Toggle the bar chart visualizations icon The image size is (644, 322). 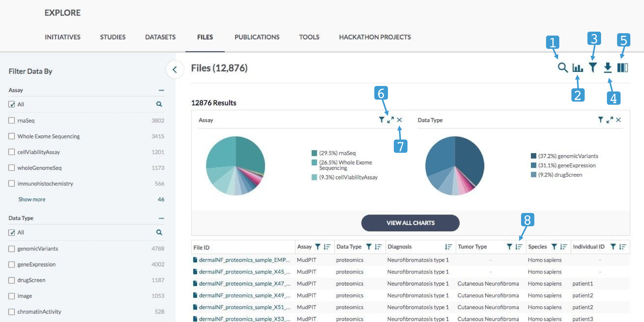point(577,68)
